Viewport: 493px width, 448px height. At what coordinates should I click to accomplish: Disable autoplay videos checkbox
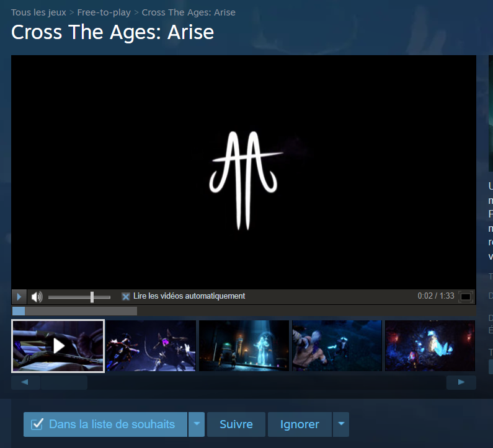pyautogui.click(x=125, y=296)
